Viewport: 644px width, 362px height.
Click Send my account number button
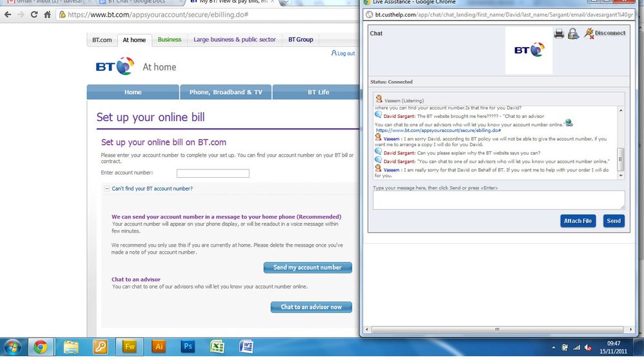click(x=307, y=267)
